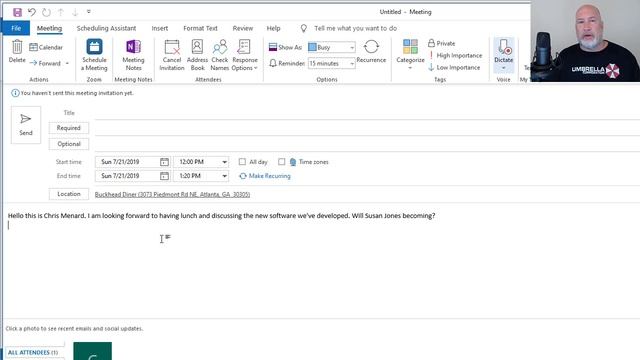Click the Required attendees button

(x=69, y=128)
